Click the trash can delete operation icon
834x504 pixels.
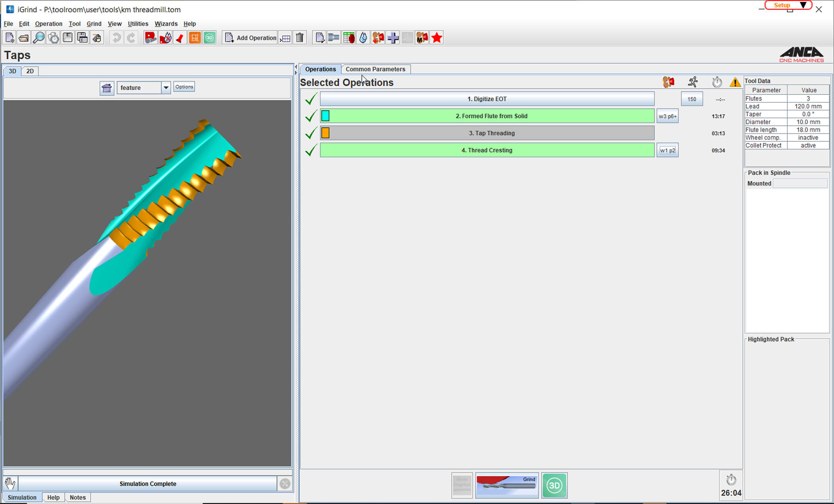(x=300, y=38)
